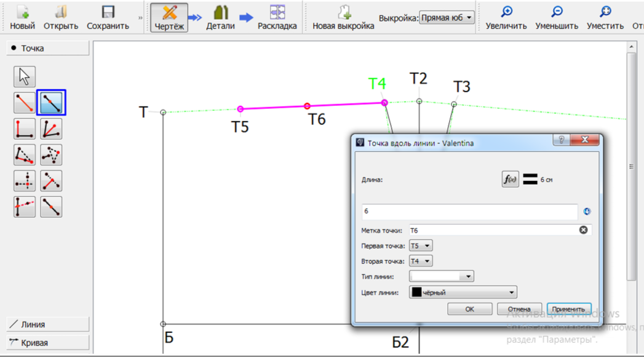Viewport: 644px width, 357px height.
Task: Open the Выкройка pattern dropdown
Action: coord(446,18)
